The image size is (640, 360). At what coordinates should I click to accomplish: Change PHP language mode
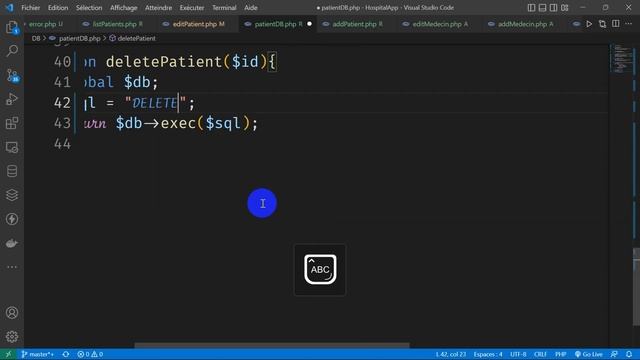[560, 354]
